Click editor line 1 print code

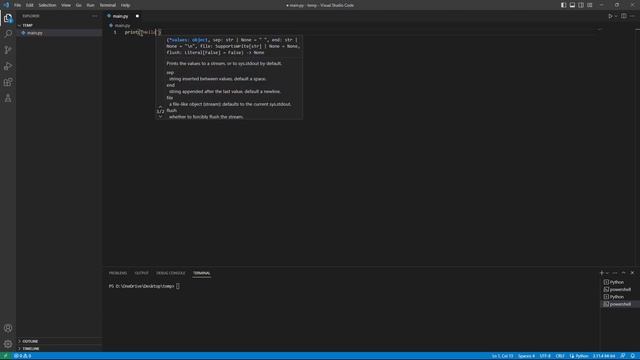tap(143, 32)
